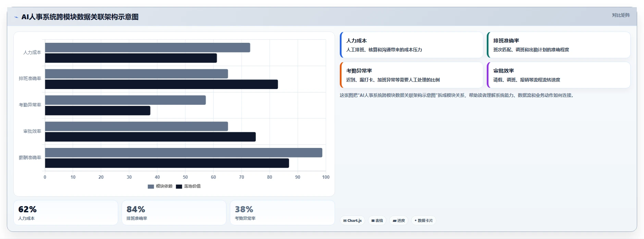
Task: Click the 数据卡片 diamond icon
Action: pos(416,221)
